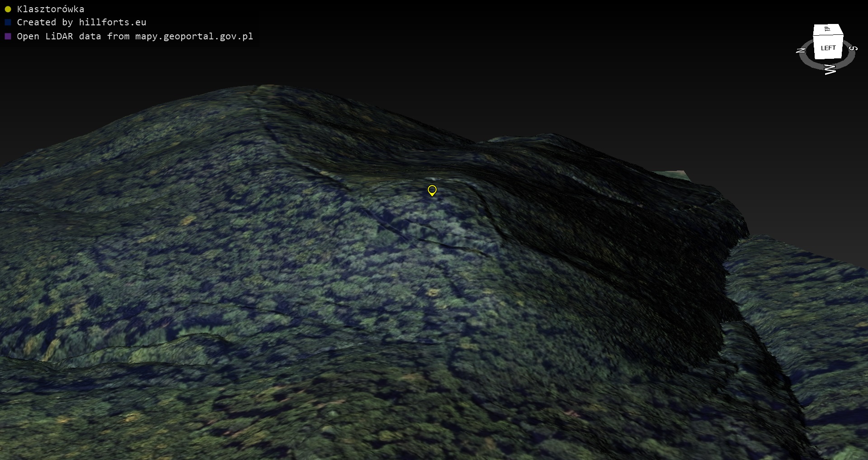Toggle the dark blue legend square
This screenshot has width=868, height=460.
click(x=8, y=22)
